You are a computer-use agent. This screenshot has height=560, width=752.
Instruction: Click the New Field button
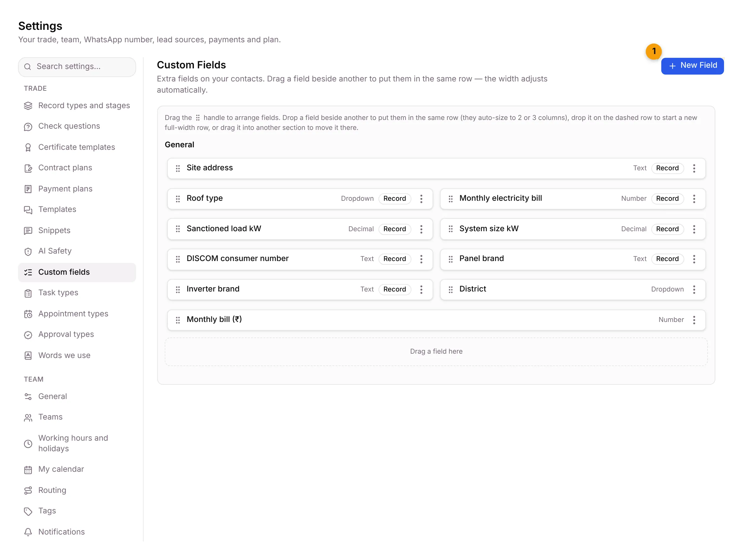coord(692,66)
